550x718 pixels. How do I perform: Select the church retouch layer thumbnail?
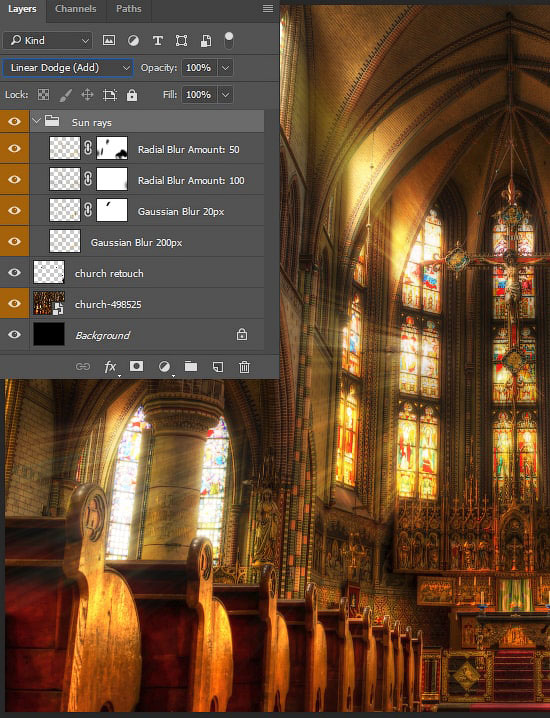point(49,272)
